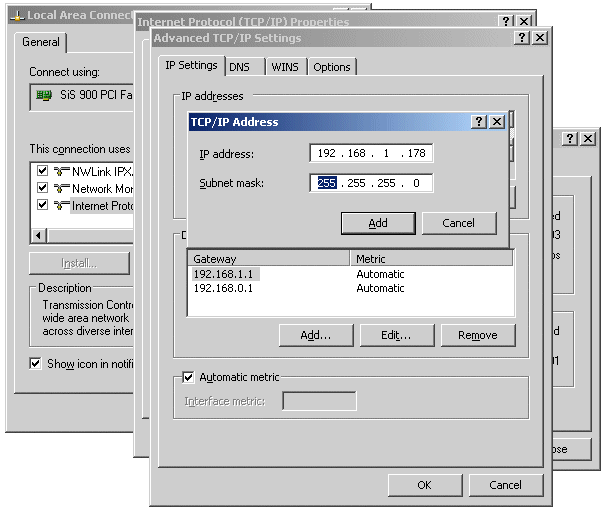606x511 pixels.
Task: Click the Install... button
Action: coord(79,263)
